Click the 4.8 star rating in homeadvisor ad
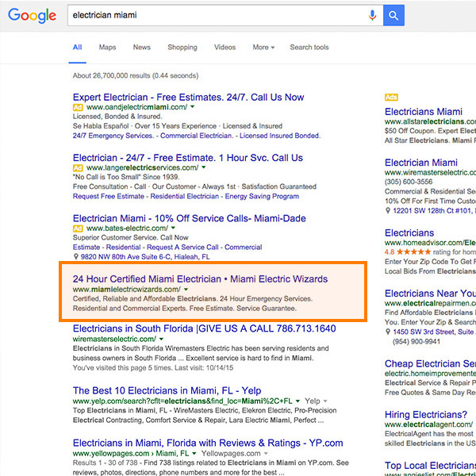This screenshot has width=476, height=476. pyautogui.click(x=408, y=252)
